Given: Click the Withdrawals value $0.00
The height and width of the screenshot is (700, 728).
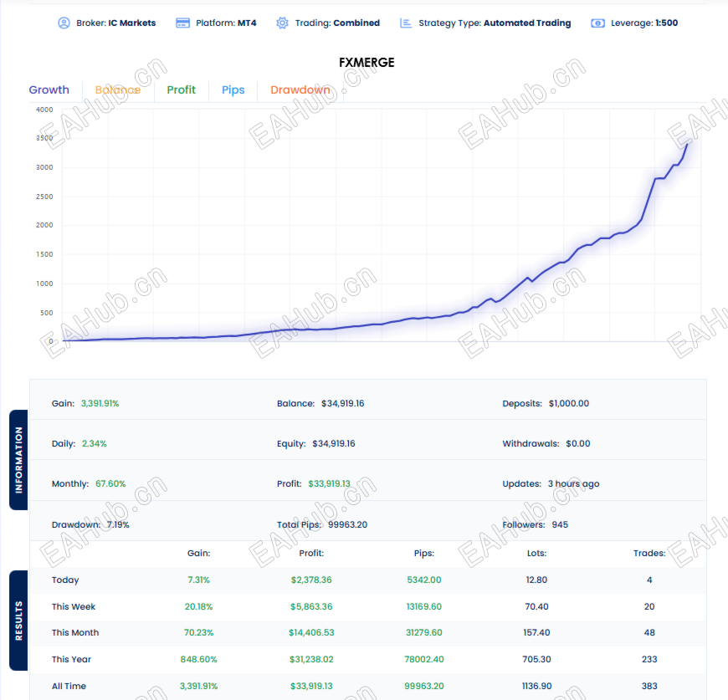Looking at the screenshot, I should (578, 443).
